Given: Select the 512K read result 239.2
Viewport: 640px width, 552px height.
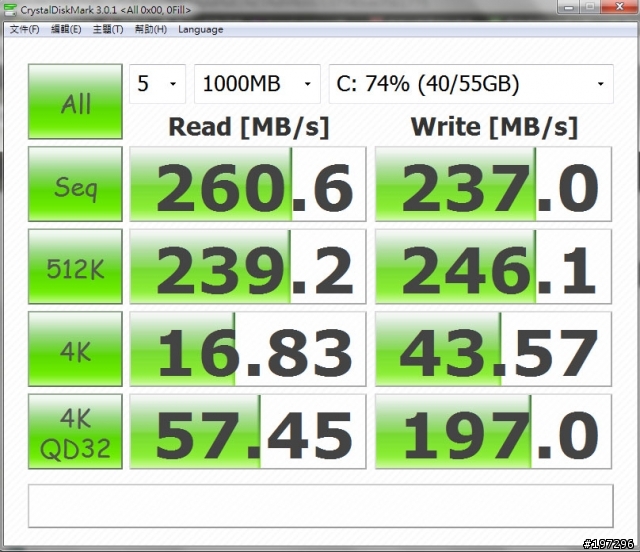Looking at the screenshot, I should pyautogui.click(x=248, y=267).
